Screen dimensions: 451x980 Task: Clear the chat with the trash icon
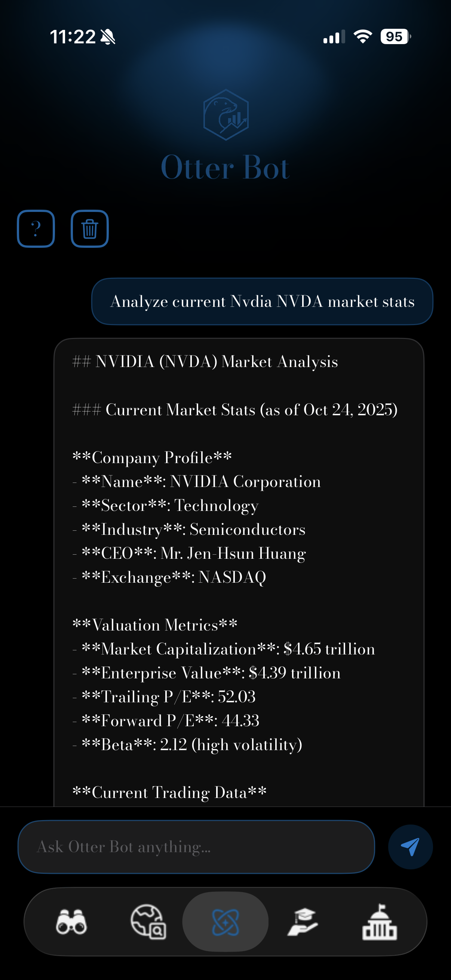tap(89, 229)
